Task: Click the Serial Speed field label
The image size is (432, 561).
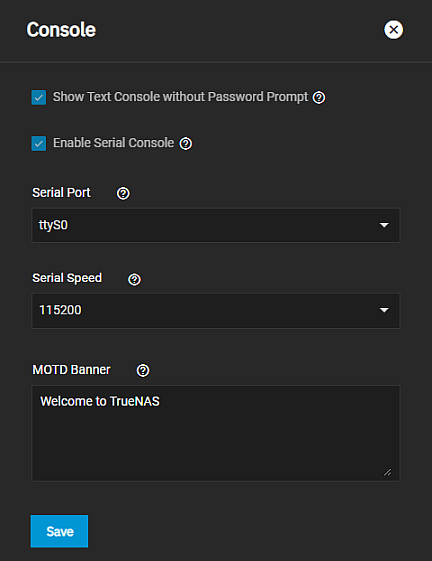Action: (67, 278)
